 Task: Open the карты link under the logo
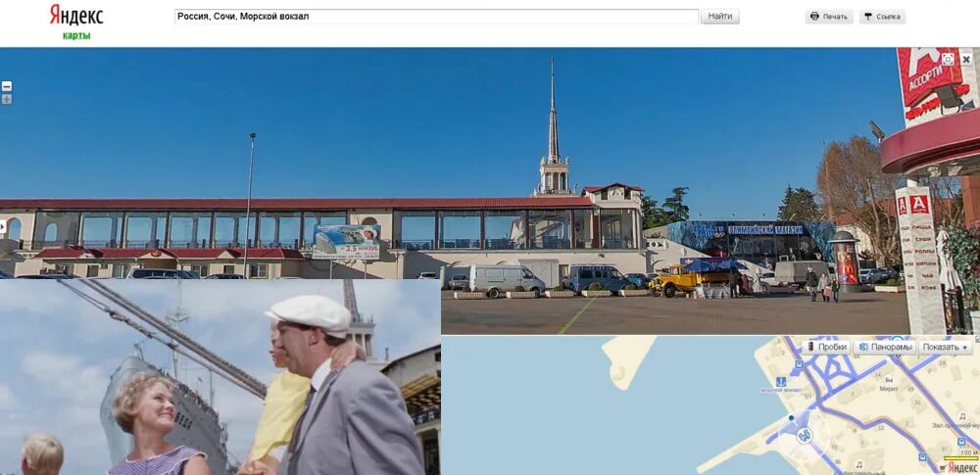coord(76,35)
